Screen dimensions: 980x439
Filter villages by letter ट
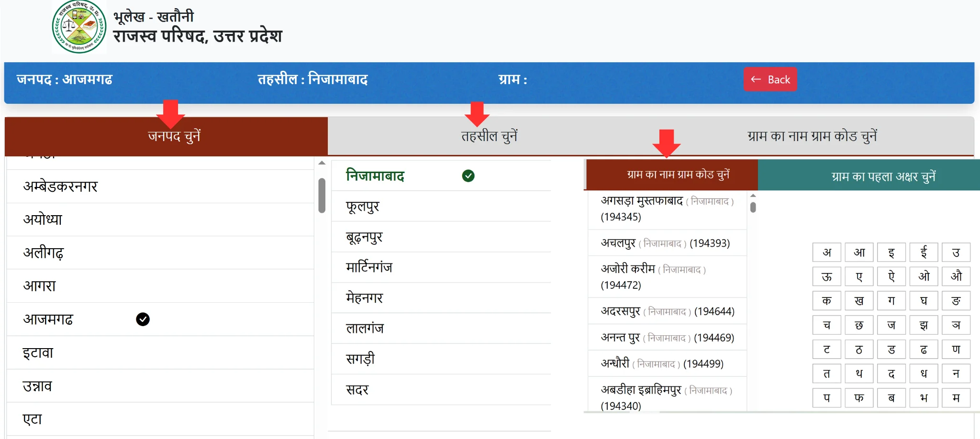point(827,350)
